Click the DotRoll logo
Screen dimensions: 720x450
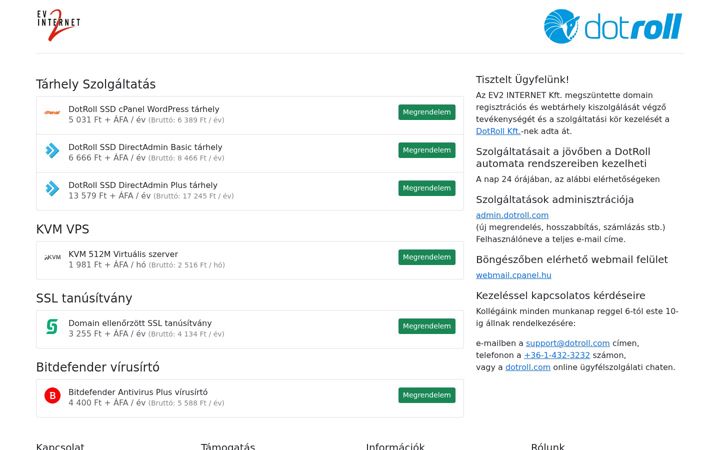(x=613, y=27)
